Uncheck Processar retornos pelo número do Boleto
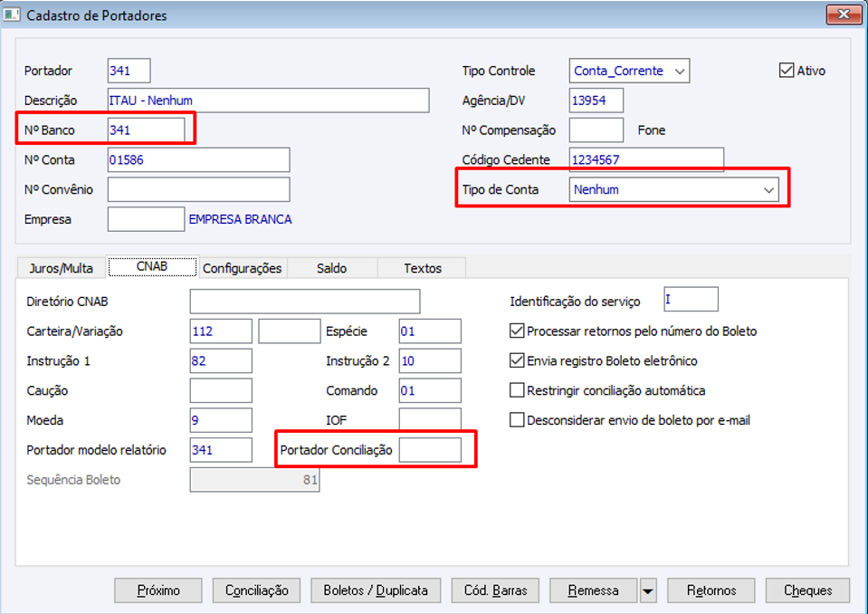The width and height of the screenshot is (868, 614). pos(518,331)
